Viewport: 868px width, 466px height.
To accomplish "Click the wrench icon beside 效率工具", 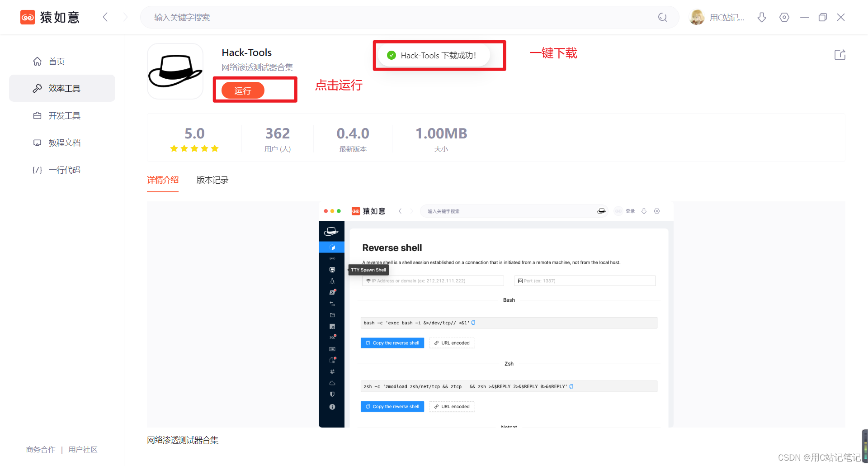I will (x=37, y=88).
